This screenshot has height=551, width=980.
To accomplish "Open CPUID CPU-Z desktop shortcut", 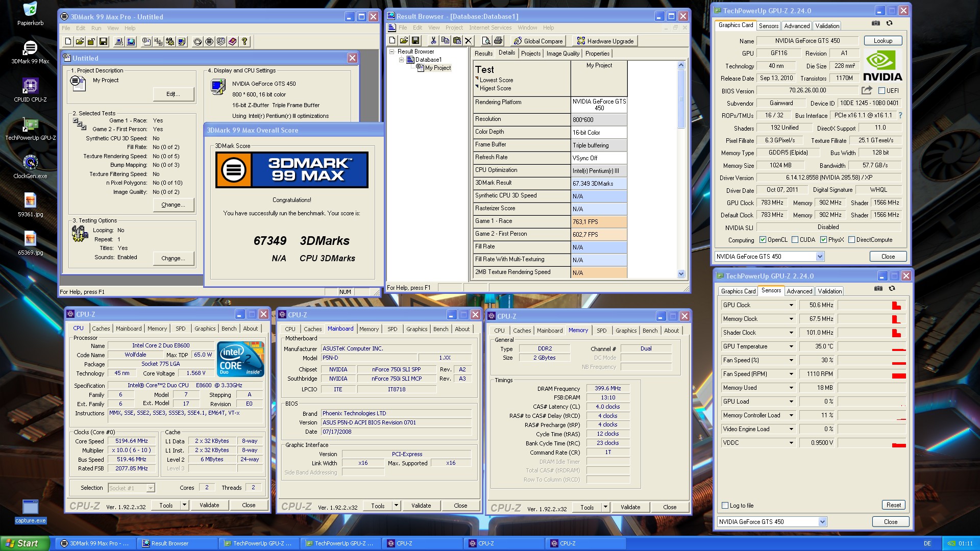I will pos(30,90).
